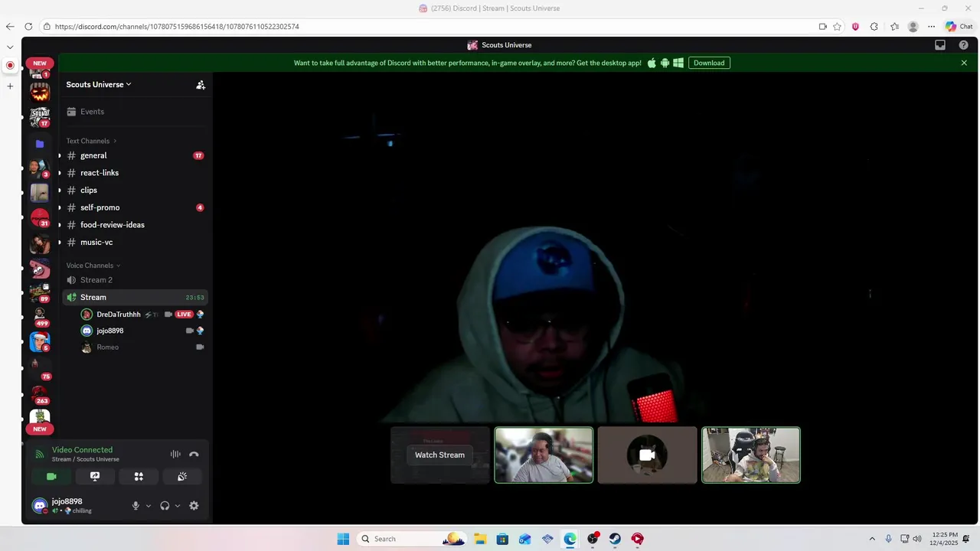Expand the purple server folder icon

click(x=40, y=143)
